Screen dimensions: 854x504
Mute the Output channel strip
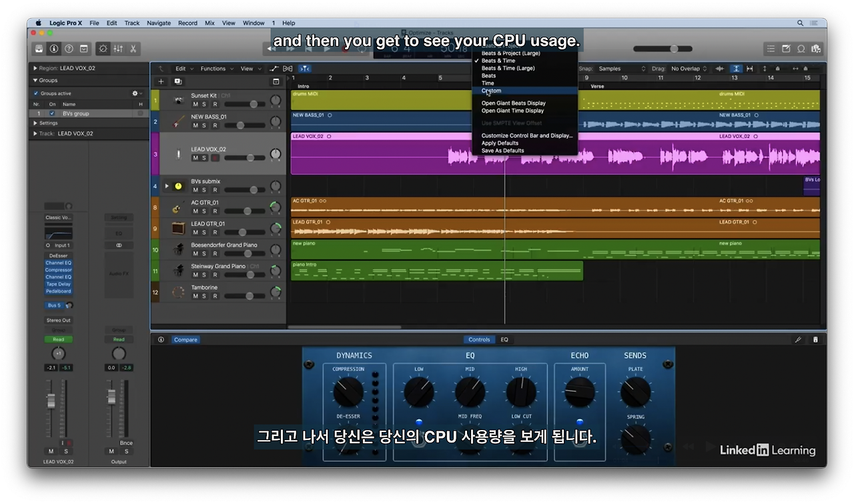click(111, 451)
